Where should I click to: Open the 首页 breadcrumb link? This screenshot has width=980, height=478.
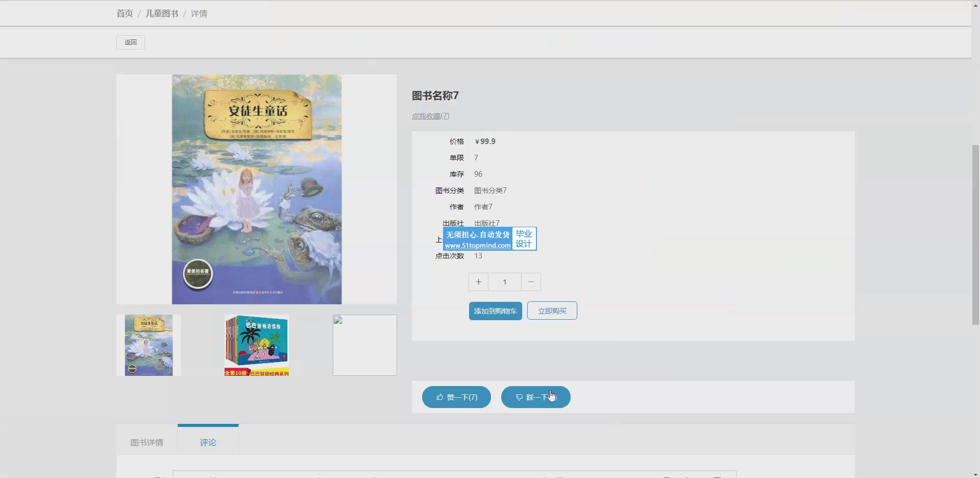click(125, 14)
